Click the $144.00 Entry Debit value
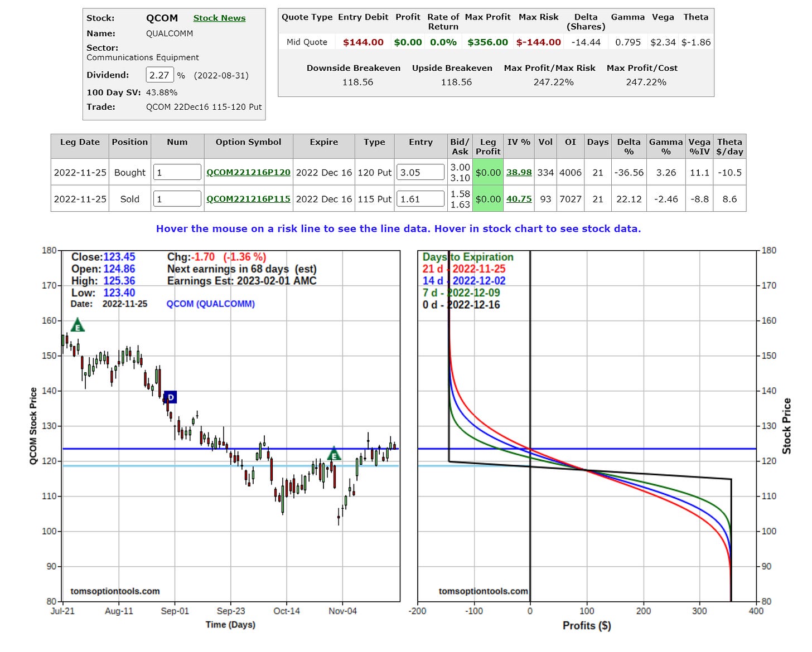812x652 pixels. pos(363,42)
